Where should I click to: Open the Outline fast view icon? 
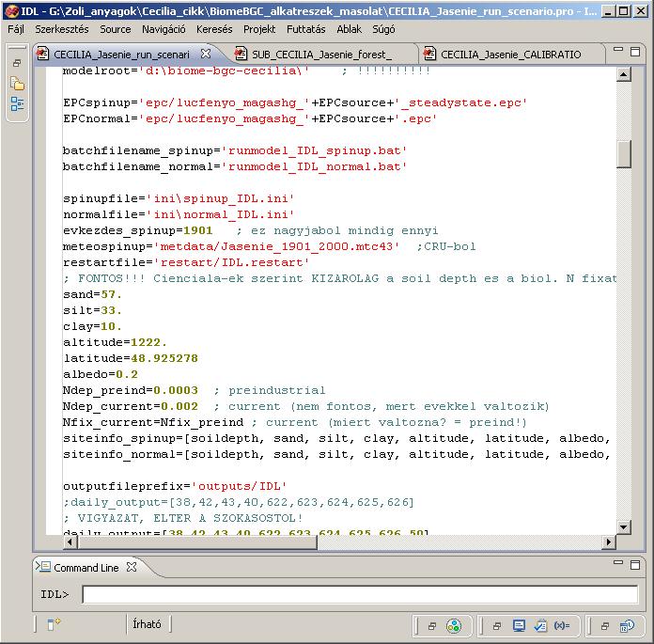pos(17,103)
